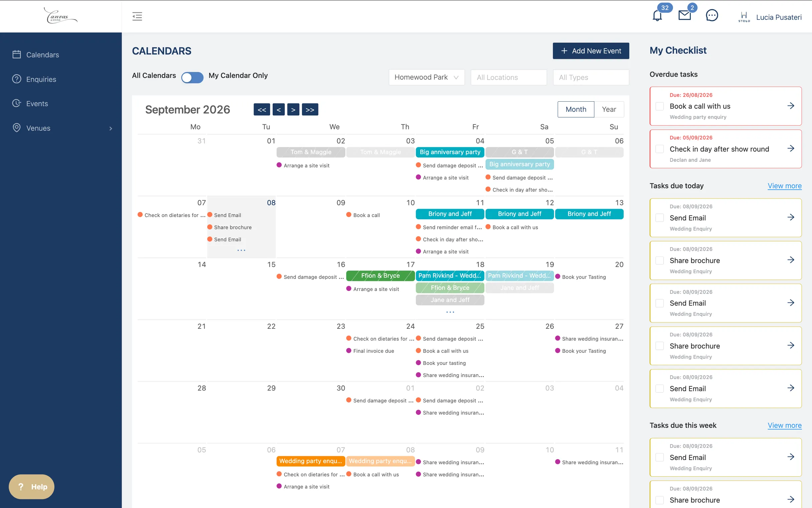
Task: Open arrow for Check in day after show round
Action: 791,148
